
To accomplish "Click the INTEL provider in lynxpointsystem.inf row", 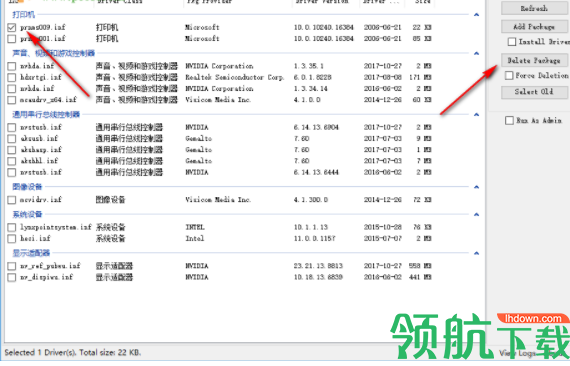I will tap(195, 227).
